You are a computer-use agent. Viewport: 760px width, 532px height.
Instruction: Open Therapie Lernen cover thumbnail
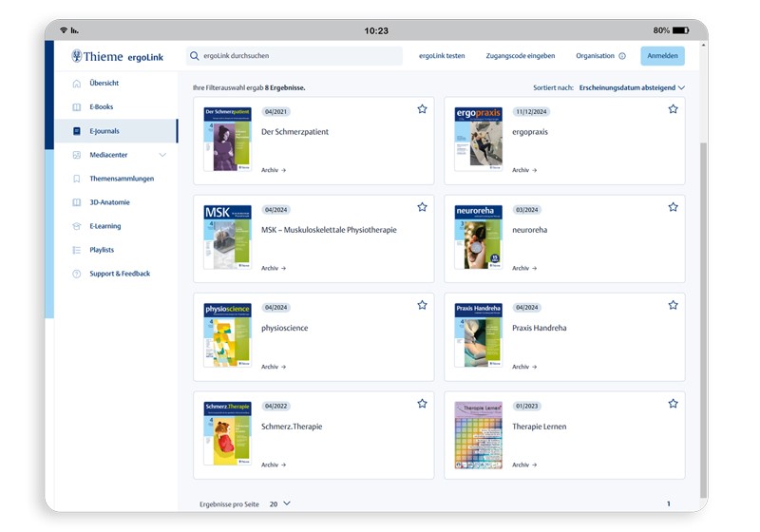(479, 435)
